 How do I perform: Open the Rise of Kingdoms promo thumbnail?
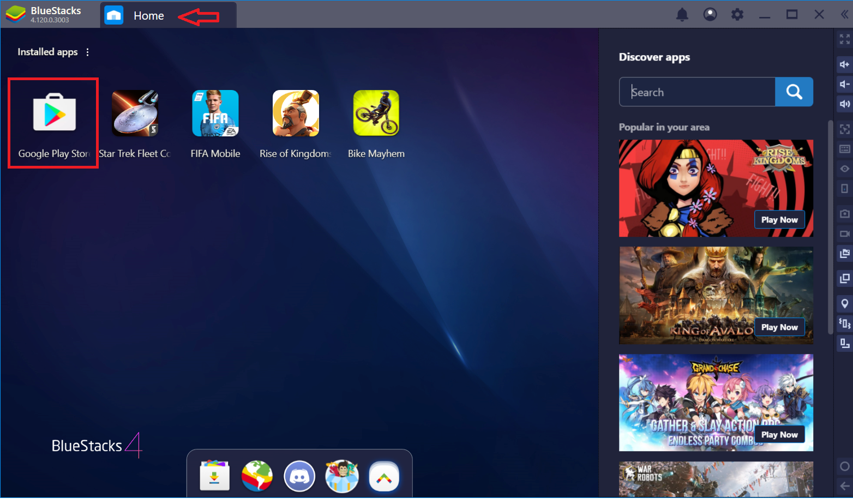[x=716, y=188]
